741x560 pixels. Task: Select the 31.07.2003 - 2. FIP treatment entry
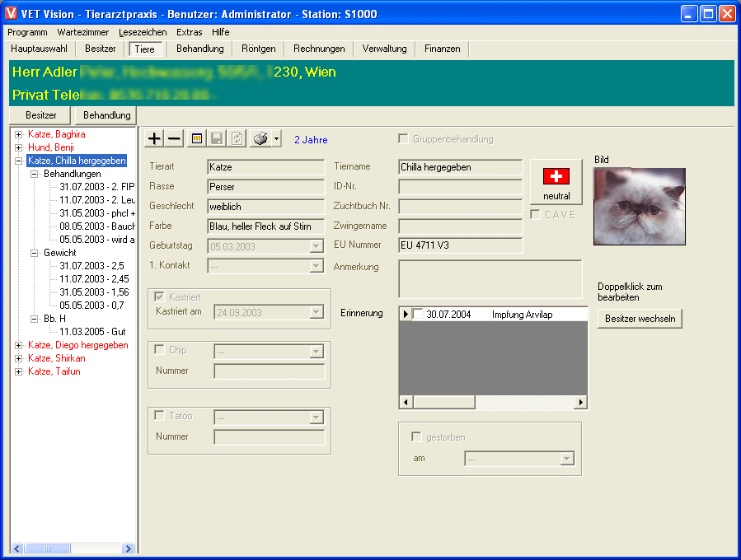click(97, 187)
